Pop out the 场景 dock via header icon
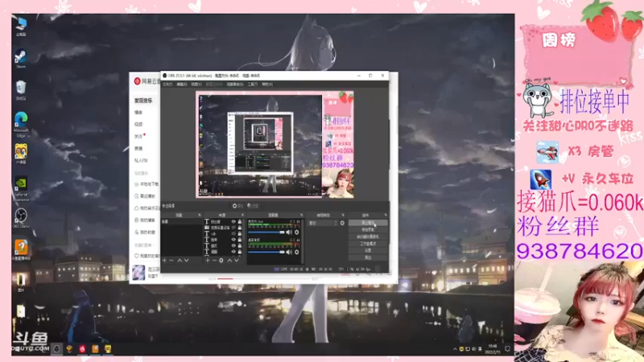Screen dimensions: 644x362 click(x=200, y=215)
